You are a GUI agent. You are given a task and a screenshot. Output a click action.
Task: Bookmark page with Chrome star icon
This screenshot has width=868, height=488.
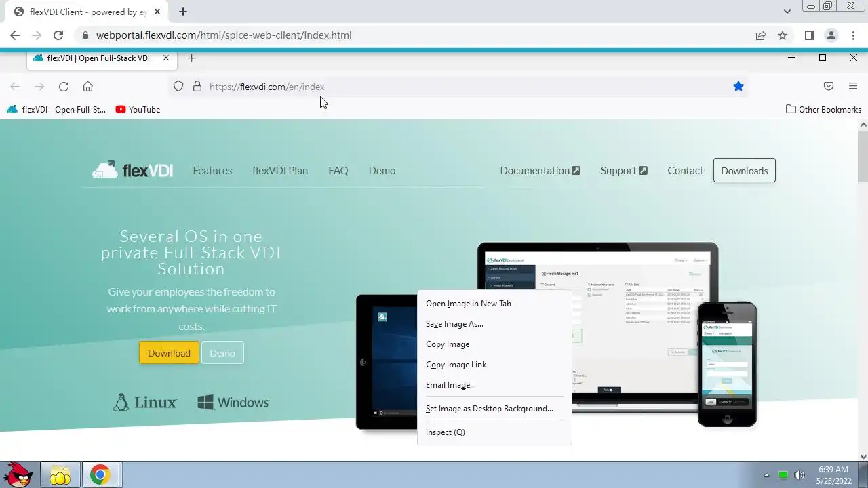tap(783, 35)
